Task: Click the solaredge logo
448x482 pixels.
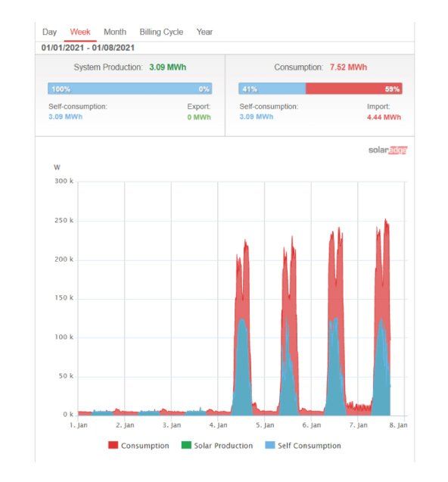Action: (x=387, y=150)
